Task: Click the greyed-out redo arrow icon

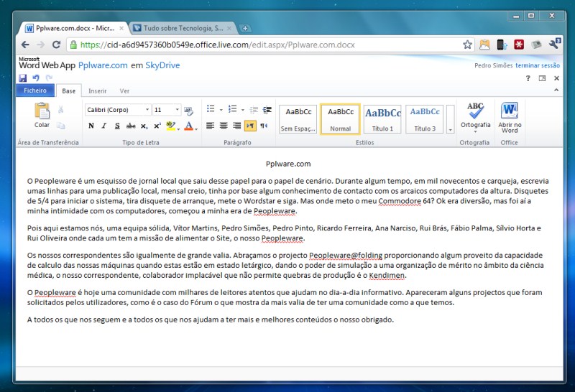Action: click(x=49, y=78)
